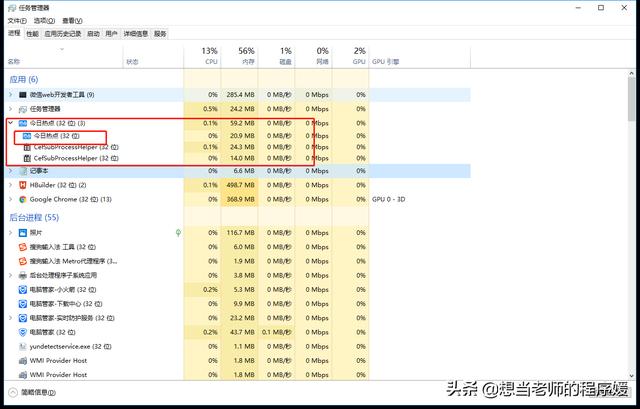Switch to the 用户 tab
This screenshot has height=409, width=640.
pyautogui.click(x=111, y=34)
